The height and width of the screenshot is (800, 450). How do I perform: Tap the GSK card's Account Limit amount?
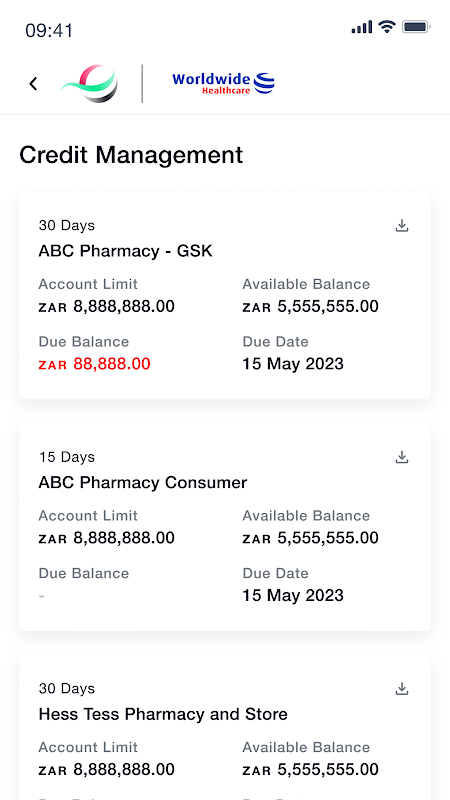(107, 307)
